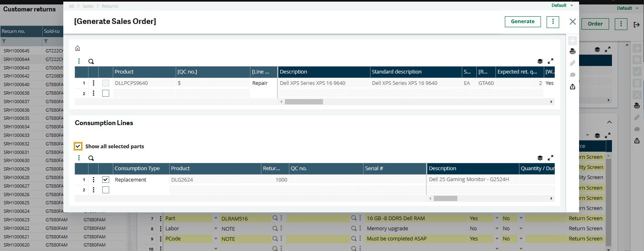Open layers icon in Consumption Lines grid
The width and height of the screenshot is (644, 251).
tap(540, 158)
